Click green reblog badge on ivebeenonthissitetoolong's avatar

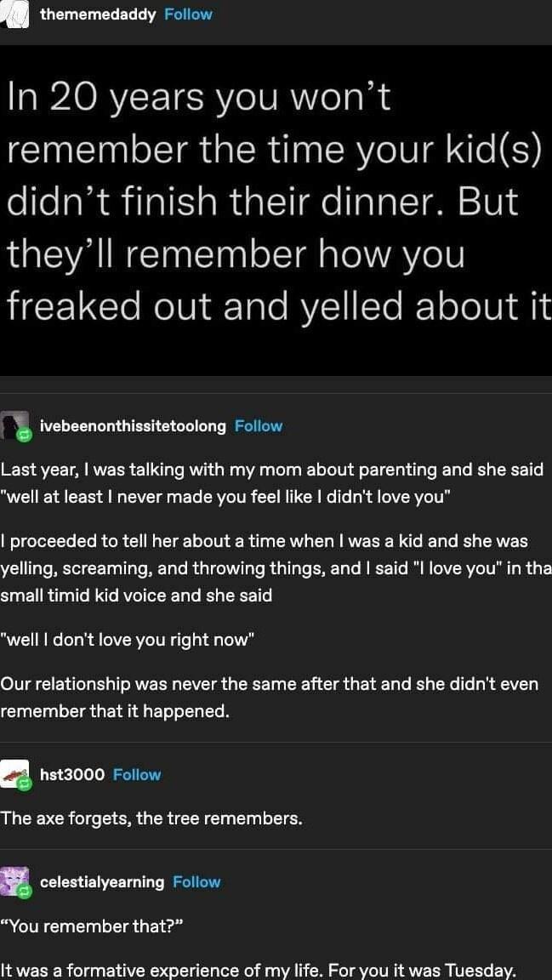coord(26,435)
